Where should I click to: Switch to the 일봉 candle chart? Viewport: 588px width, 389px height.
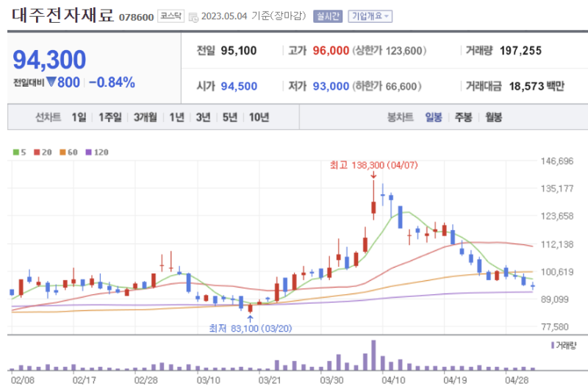434,118
